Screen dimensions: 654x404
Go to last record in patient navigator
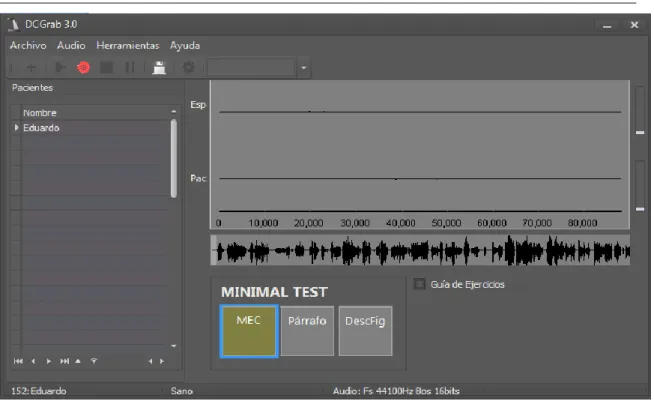click(x=65, y=361)
